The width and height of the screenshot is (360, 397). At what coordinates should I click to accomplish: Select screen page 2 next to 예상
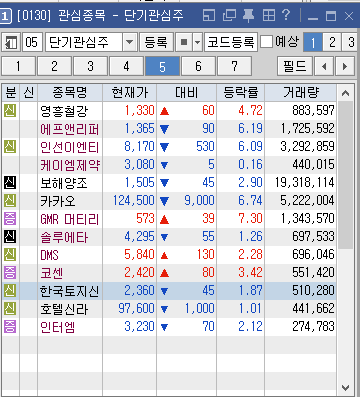point(332,42)
